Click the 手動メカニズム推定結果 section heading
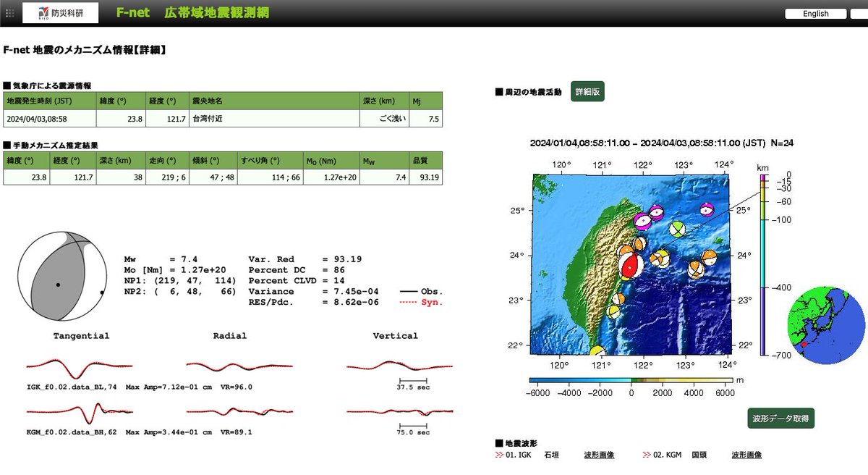 pos(51,145)
